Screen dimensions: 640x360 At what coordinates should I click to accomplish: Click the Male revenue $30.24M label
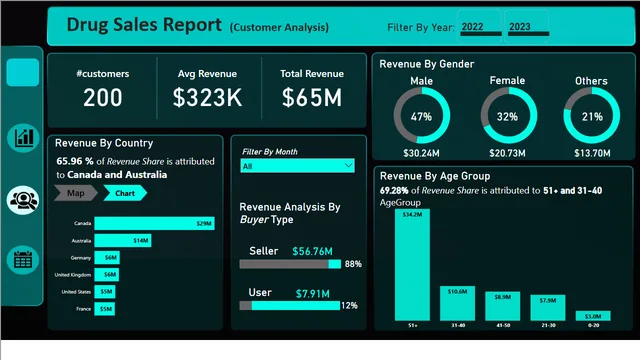coord(421,153)
